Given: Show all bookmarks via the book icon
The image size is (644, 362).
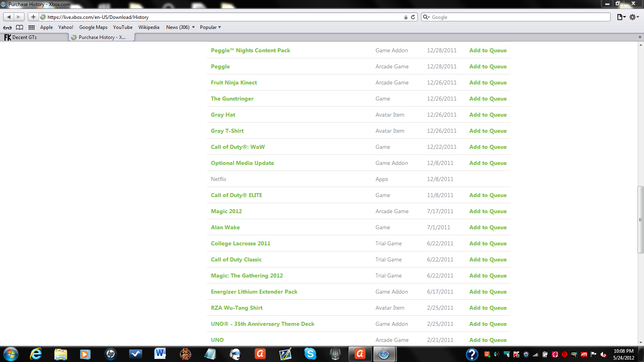Looking at the screenshot, I should pyautogui.click(x=19, y=27).
